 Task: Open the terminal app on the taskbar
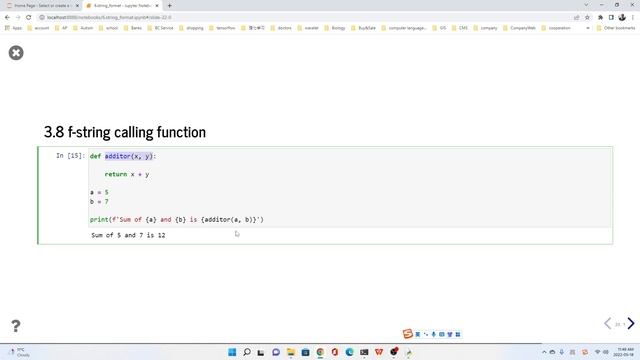[364, 352]
